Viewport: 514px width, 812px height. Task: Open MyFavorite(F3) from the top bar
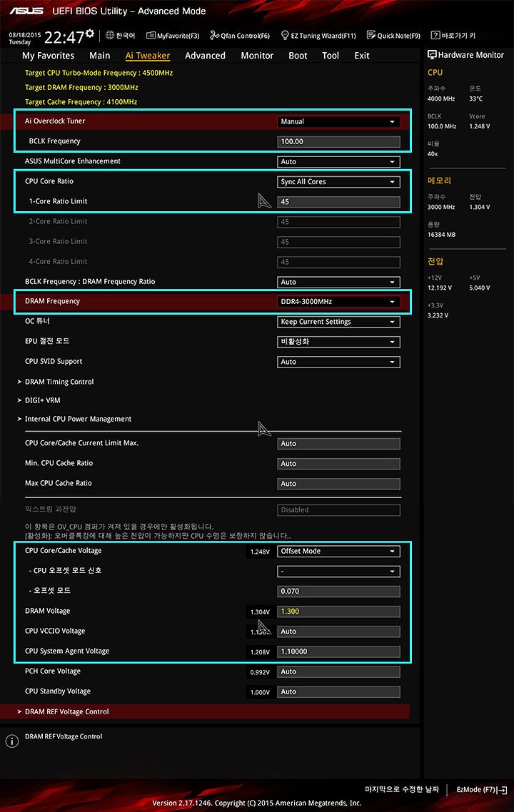[173, 36]
